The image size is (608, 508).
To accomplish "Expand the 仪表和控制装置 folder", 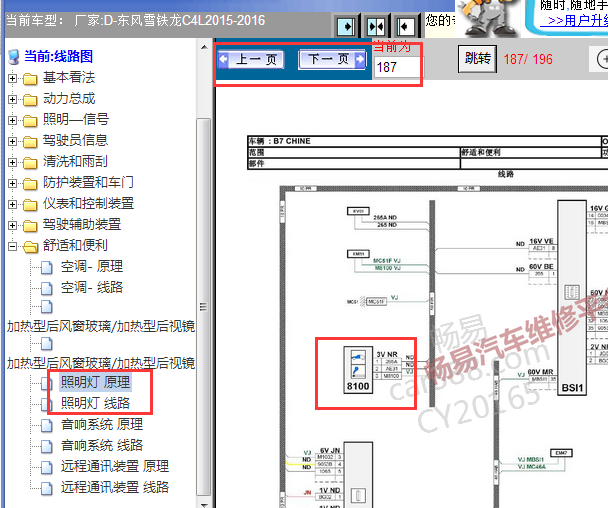I will pos(12,204).
